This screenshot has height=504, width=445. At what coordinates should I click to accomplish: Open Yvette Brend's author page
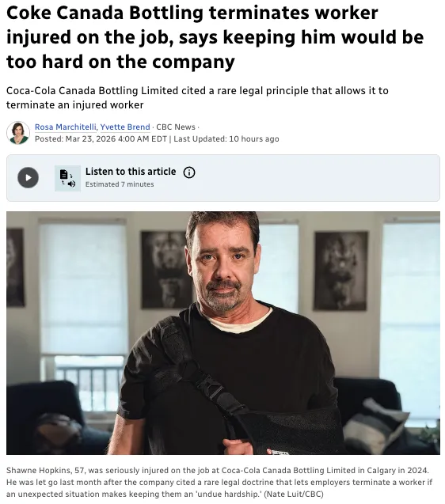(125, 127)
